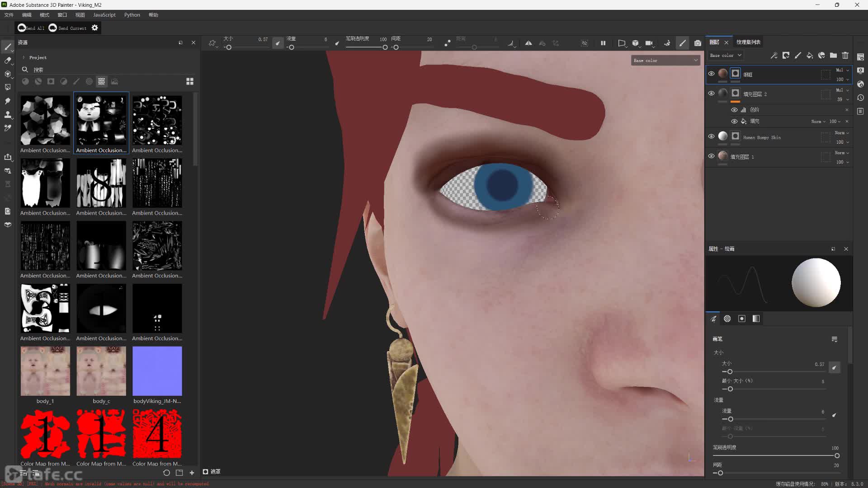Open Norm blend dropdown on 填充 effect
This screenshot has height=488, width=868.
pos(818,122)
